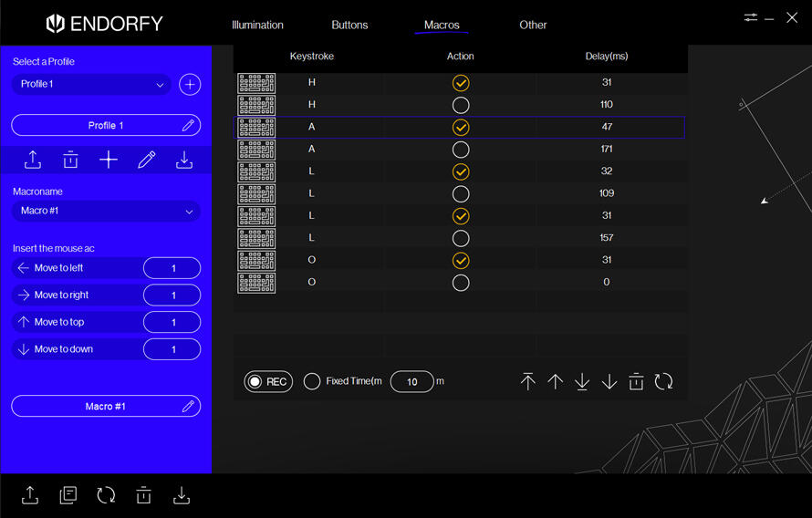The image size is (812, 518).
Task: Toggle action circle for L row with delay 109
Action: [x=461, y=194]
